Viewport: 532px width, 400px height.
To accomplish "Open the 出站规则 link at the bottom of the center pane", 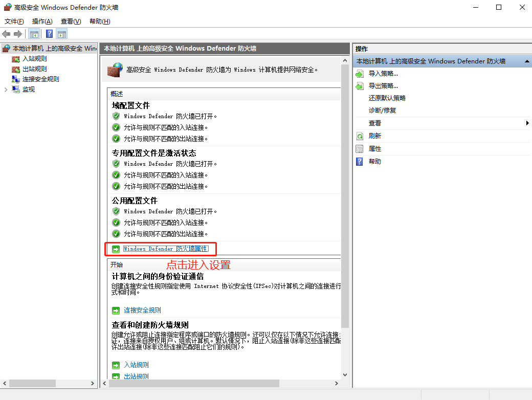I will [137, 376].
